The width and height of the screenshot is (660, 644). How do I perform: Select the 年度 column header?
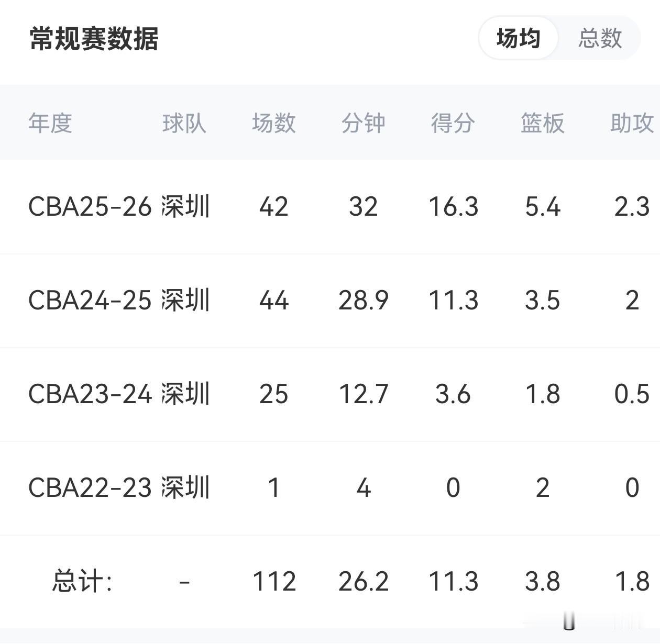click(50, 123)
